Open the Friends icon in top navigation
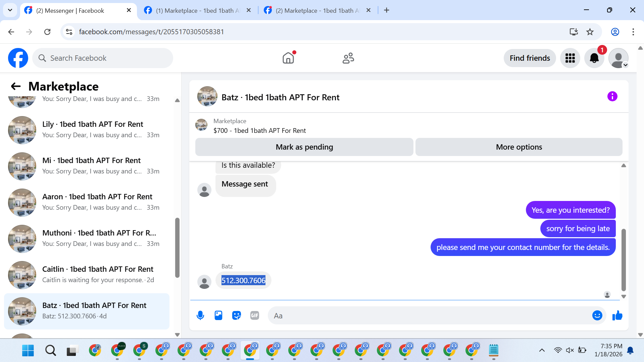Viewport: 644px width, 362px height. click(348, 58)
